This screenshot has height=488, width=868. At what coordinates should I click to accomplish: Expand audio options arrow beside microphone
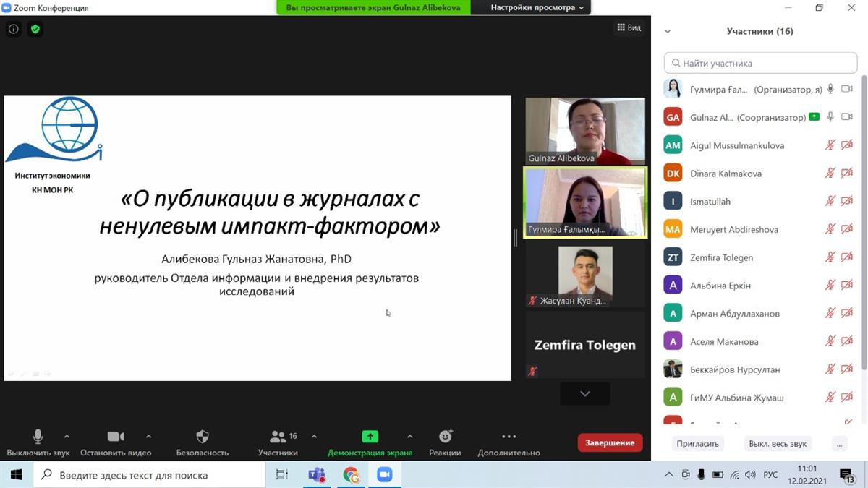click(67, 437)
